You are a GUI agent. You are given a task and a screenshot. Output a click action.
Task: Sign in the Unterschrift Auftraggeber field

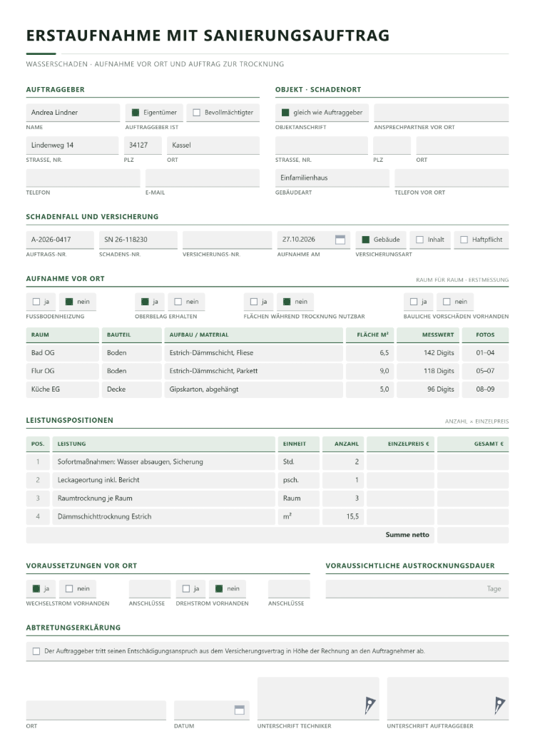(x=448, y=698)
